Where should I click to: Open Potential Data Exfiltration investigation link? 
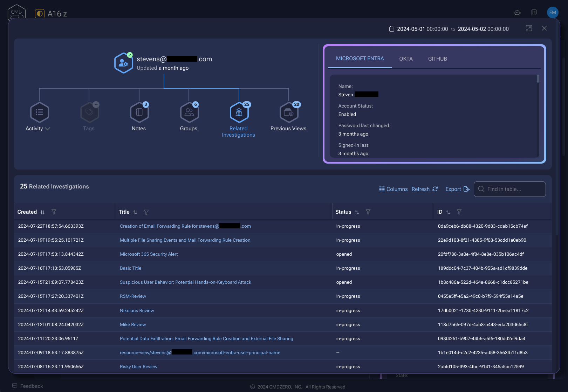[x=206, y=339]
